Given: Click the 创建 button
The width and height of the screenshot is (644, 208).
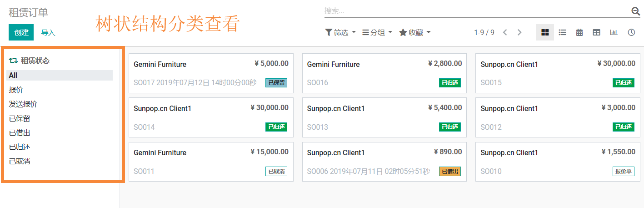Looking at the screenshot, I should coord(21,32).
